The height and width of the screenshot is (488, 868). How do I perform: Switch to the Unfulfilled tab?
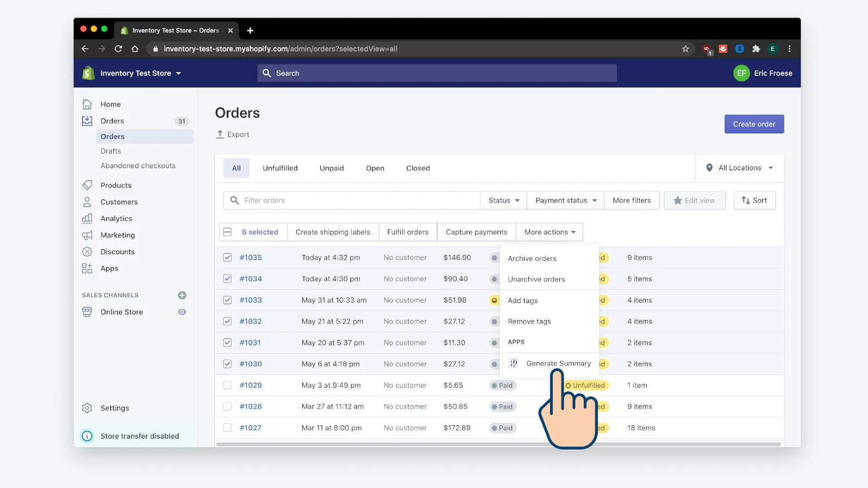(280, 168)
